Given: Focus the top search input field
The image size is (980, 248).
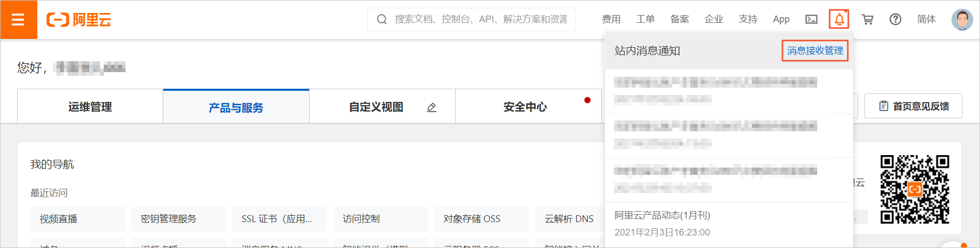Looking at the screenshot, I should [471, 19].
